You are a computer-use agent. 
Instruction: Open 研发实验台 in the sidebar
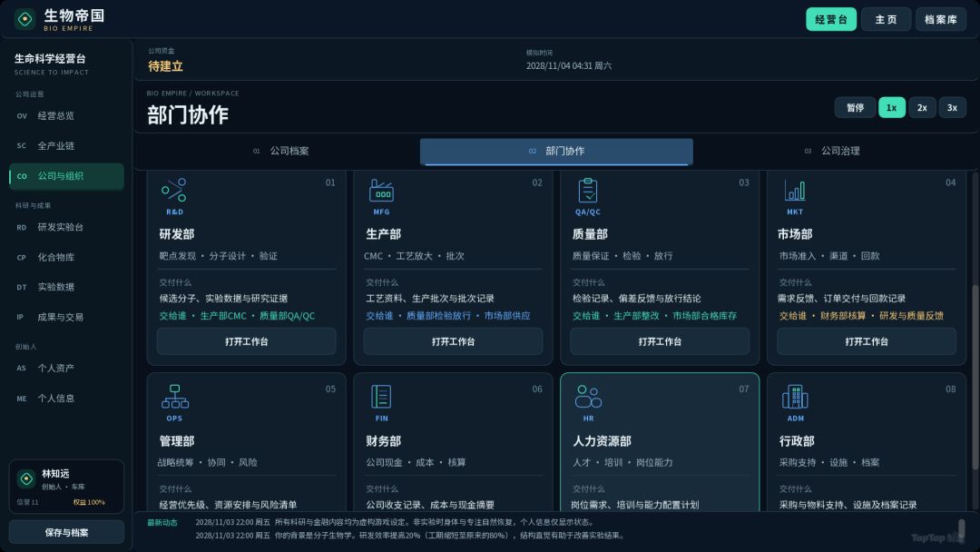point(66,227)
